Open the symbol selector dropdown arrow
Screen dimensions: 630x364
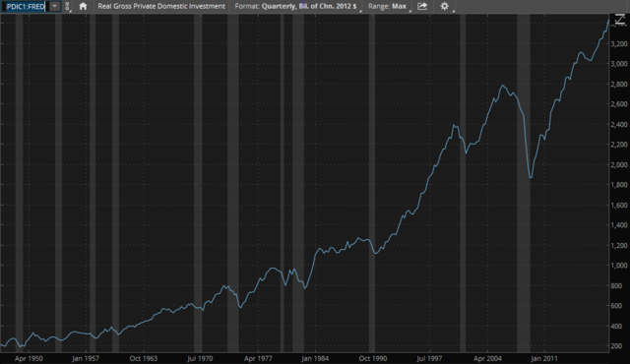[55, 7]
